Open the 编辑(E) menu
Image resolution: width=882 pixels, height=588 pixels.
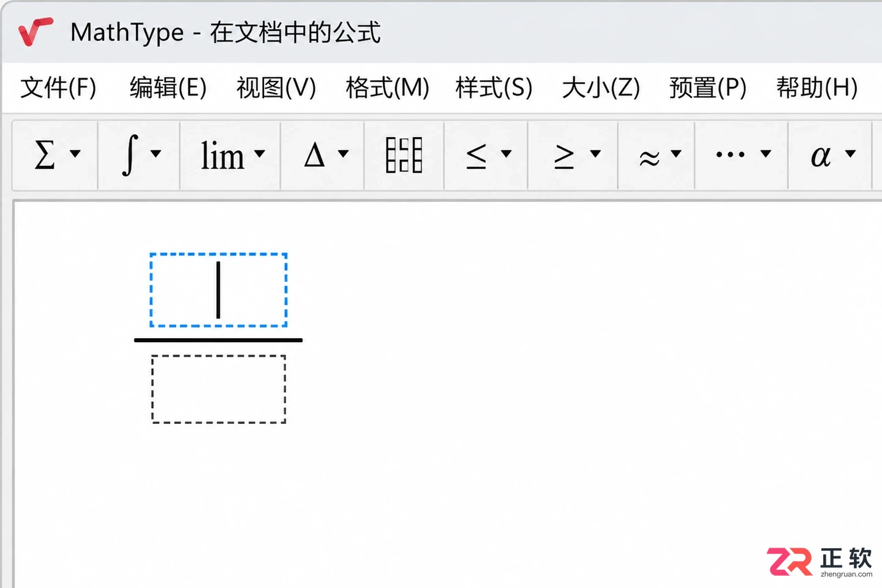[168, 88]
